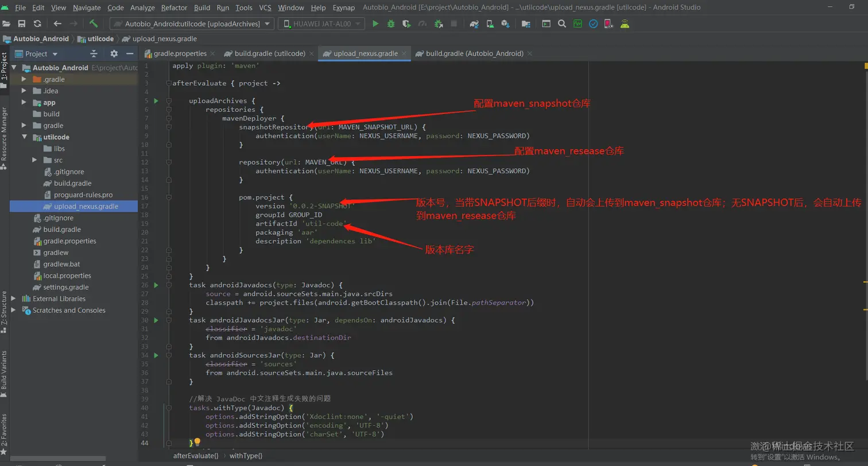Navigate back with the left arrow icon
Image resolution: width=868 pixels, height=466 pixels.
tap(57, 24)
